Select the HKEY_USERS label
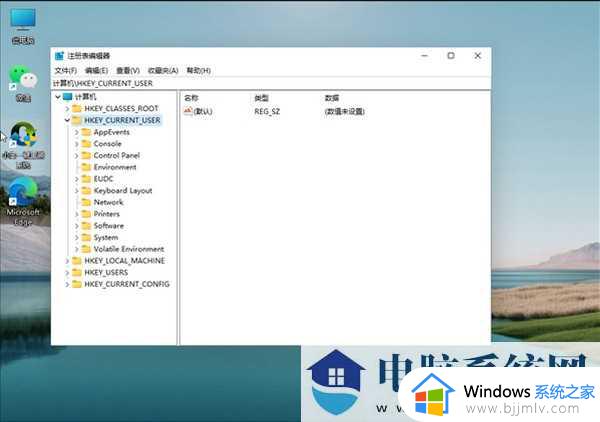600x422 pixels. (106, 272)
